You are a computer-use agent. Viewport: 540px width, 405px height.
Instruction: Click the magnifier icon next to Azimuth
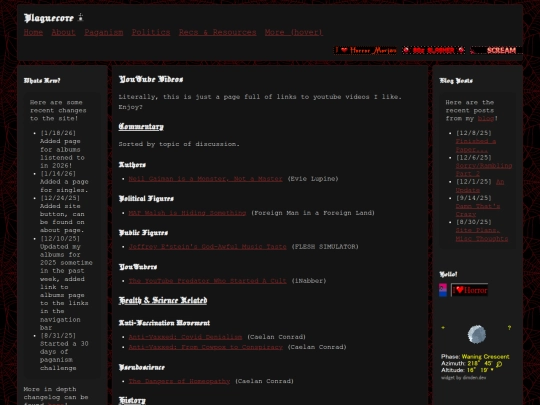click(499, 364)
